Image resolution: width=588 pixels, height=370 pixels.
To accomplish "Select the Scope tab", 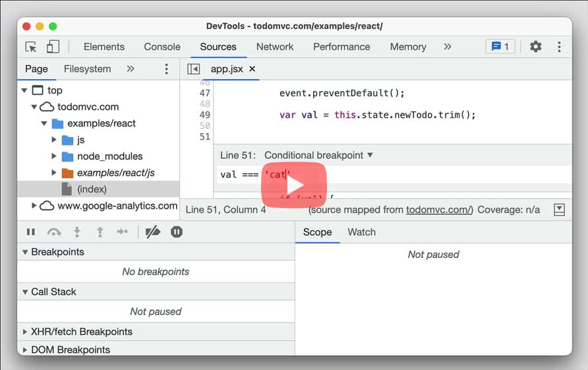I will [317, 232].
